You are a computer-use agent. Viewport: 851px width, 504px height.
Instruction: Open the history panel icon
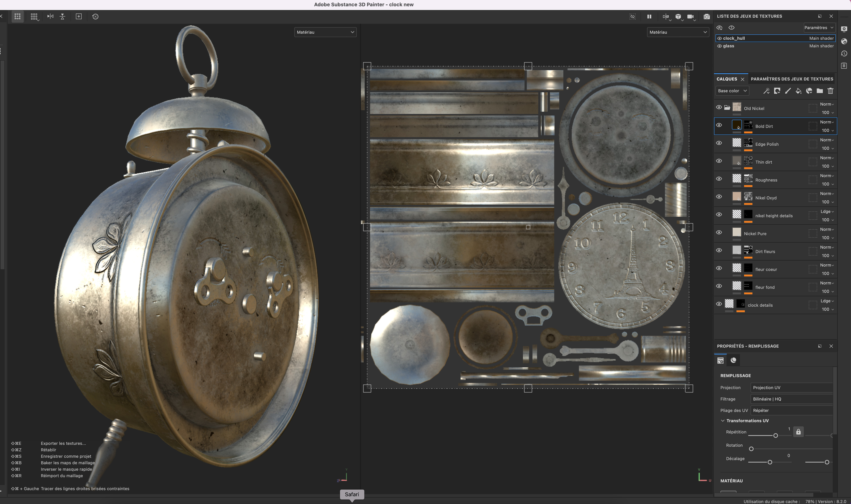coord(844,54)
